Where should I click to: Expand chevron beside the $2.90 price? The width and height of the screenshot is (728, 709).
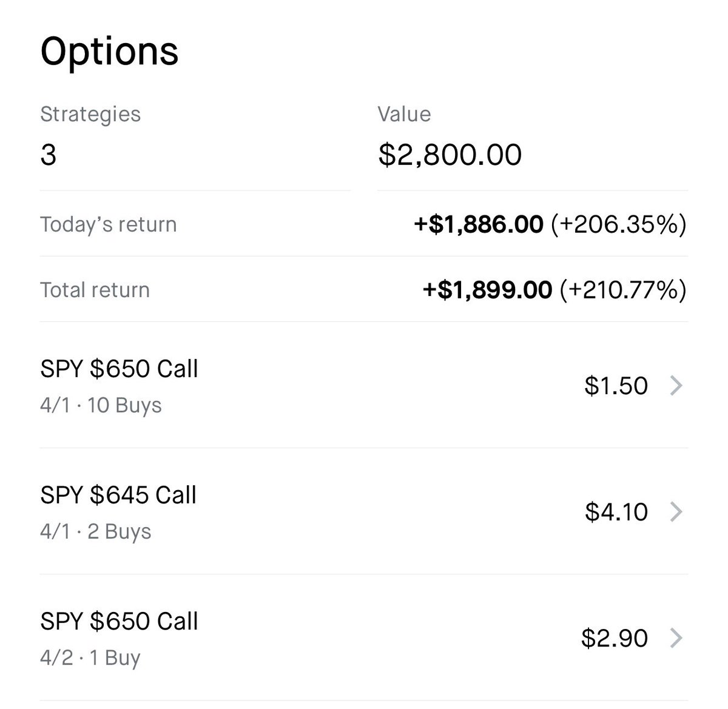pos(676,638)
